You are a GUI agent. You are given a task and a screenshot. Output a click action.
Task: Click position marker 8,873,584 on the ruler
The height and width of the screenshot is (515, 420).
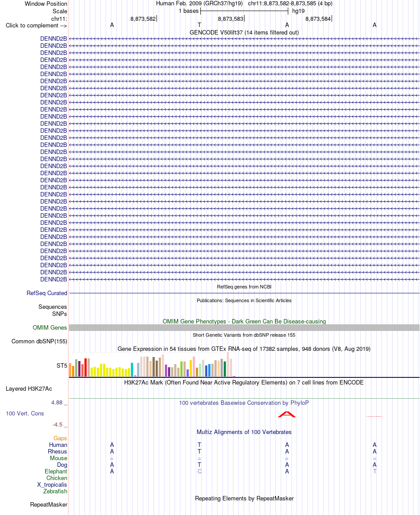pyautogui.click(x=318, y=19)
